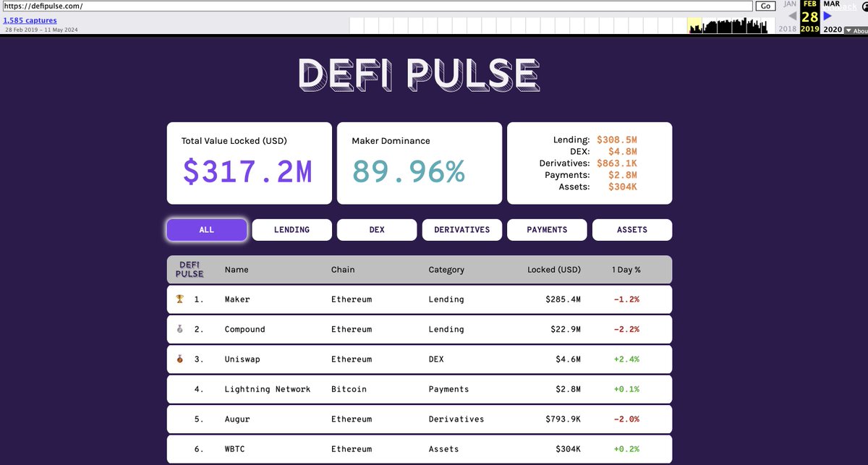868x465 pixels.
Task: Click Augur's -2.0% daily change
Action: coord(626,419)
